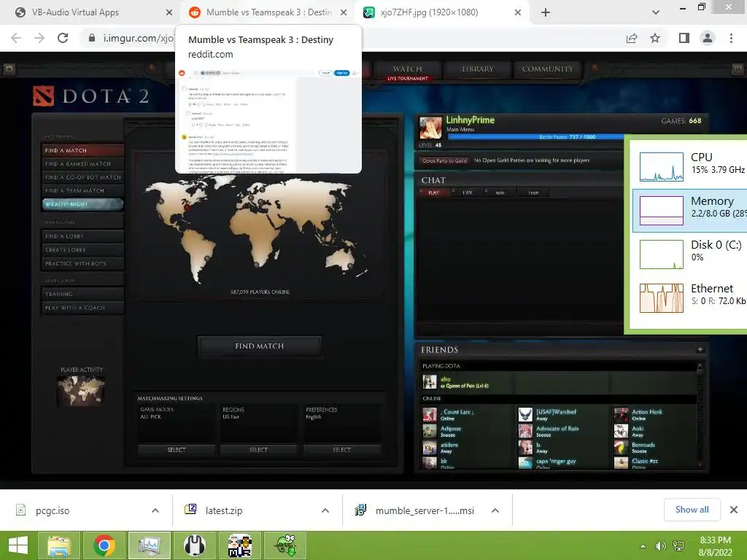Close the downloads bar
The image size is (747, 560).
[x=734, y=510]
